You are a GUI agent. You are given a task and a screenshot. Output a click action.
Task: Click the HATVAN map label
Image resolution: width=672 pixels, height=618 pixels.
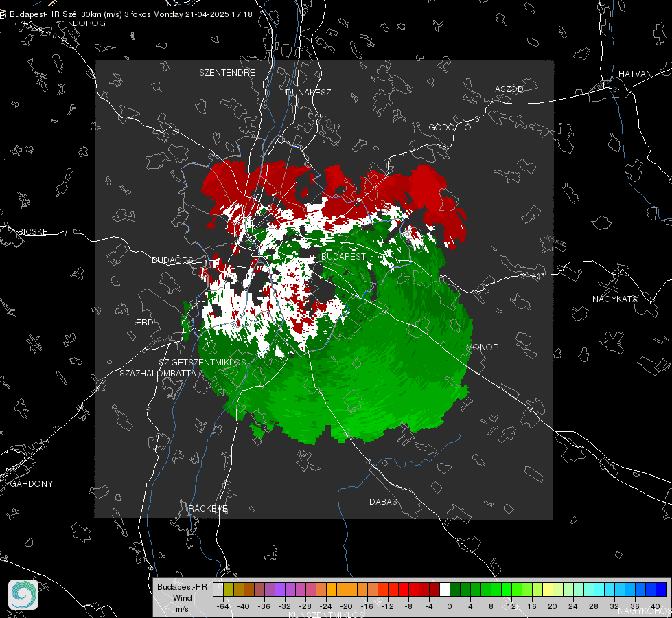pyautogui.click(x=635, y=74)
